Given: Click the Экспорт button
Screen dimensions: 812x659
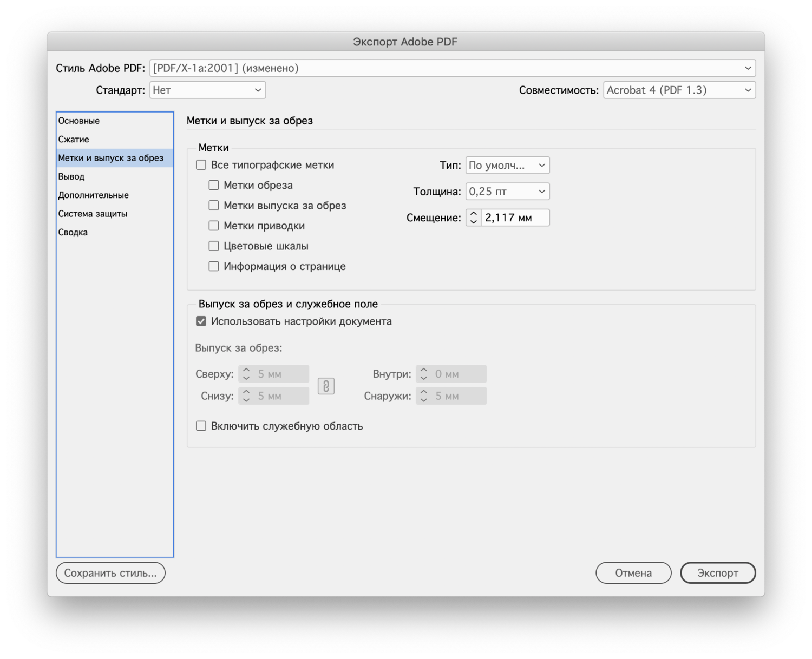Looking at the screenshot, I should [718, 573].
